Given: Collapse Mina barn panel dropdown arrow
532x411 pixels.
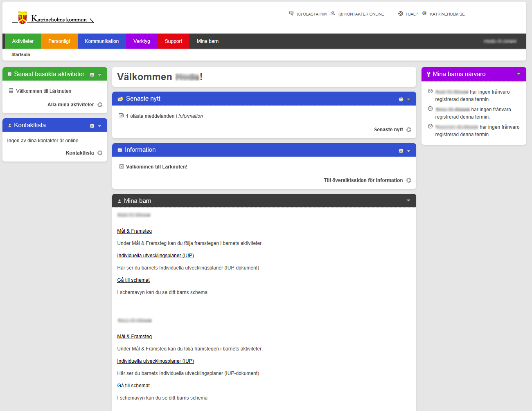Looking at the screenshot, I should (408, 200).
